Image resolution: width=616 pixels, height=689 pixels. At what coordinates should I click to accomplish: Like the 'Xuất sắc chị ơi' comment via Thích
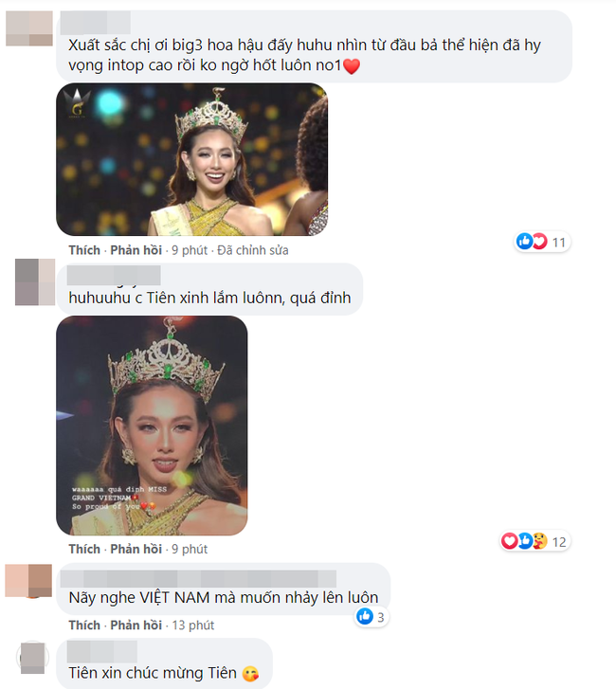(84, 250)
